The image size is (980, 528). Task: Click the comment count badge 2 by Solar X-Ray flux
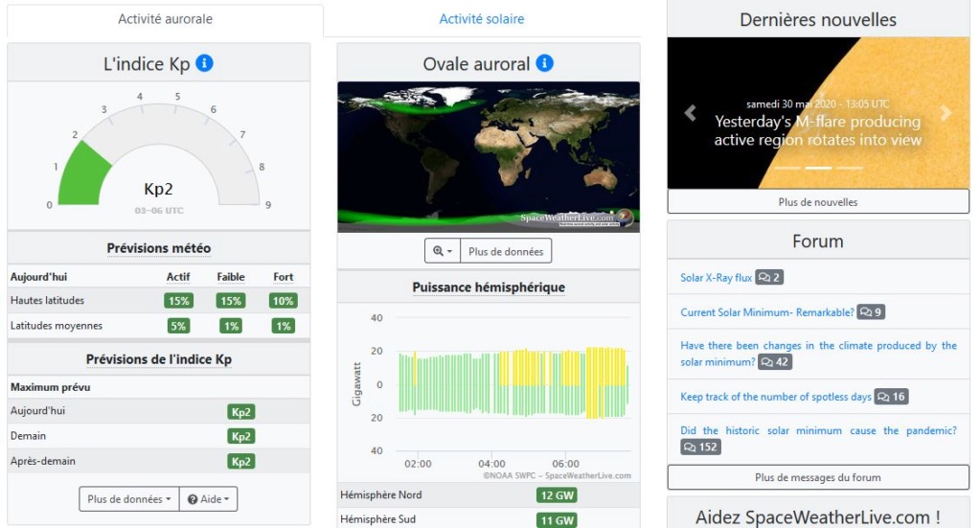click(768, 278)
